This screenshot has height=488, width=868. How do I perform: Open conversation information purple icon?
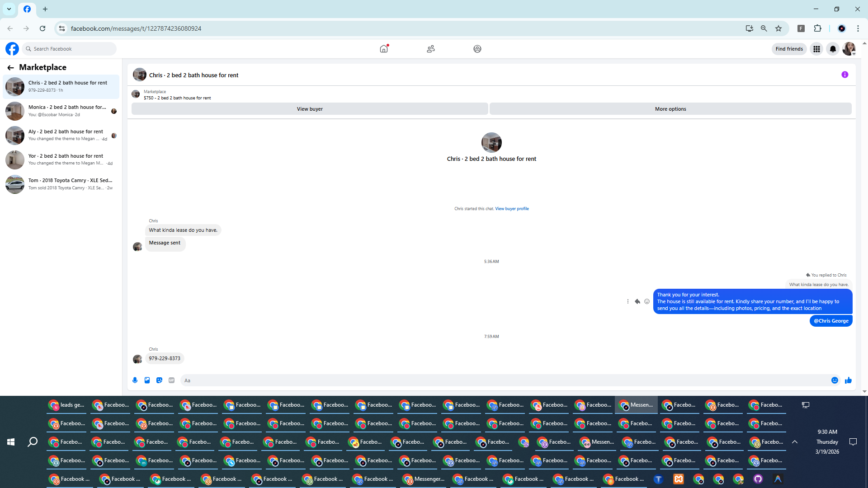844,75
